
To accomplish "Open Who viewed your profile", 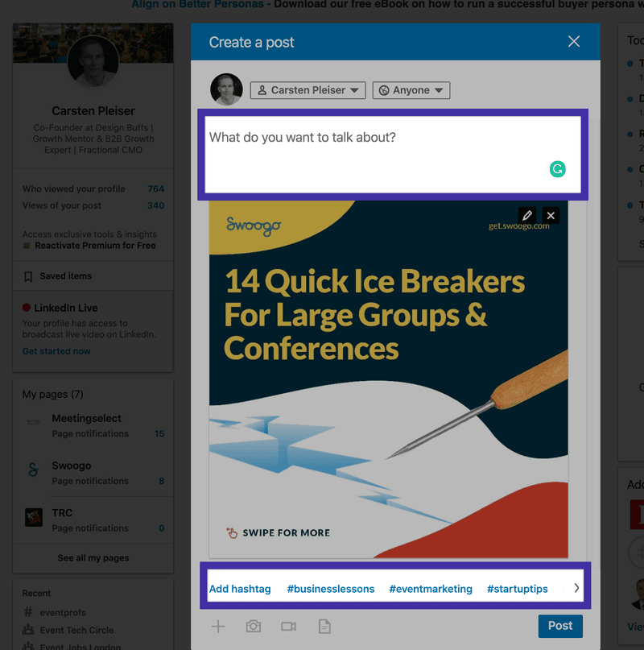I will tap(74, 188).
